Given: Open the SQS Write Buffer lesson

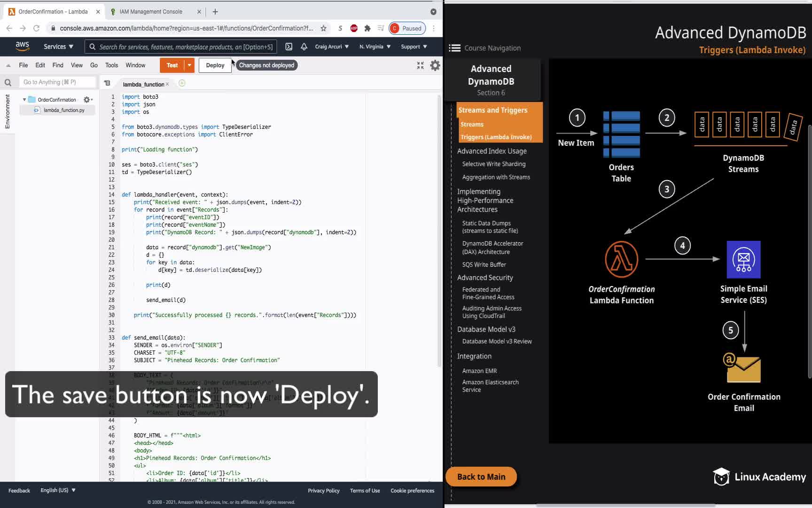Looking at the screenshot, I should click(484, 264).
